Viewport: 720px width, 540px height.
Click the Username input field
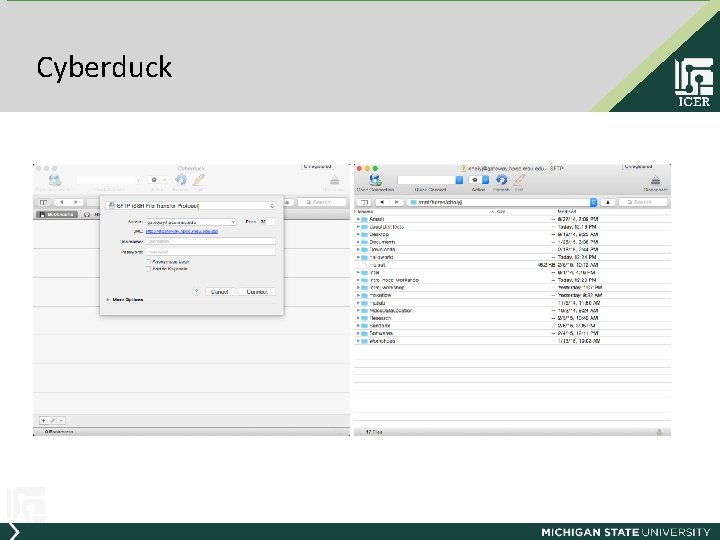[x=211, y=241]
